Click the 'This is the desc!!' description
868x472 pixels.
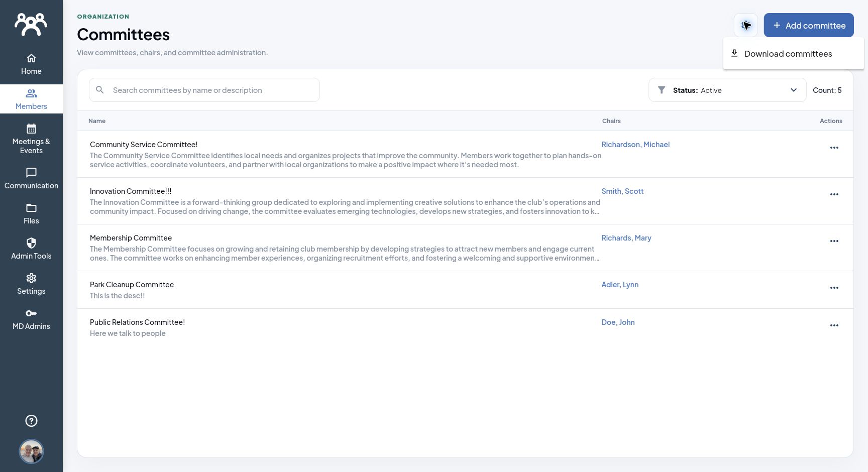tap(118, 296)
